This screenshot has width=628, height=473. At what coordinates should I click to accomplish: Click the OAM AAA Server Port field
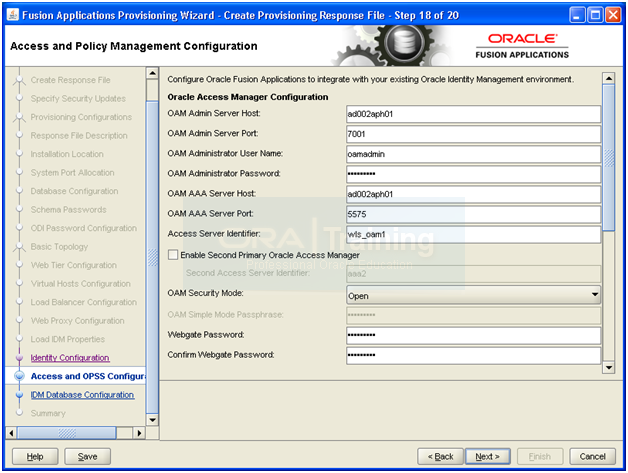pos(473,214)
